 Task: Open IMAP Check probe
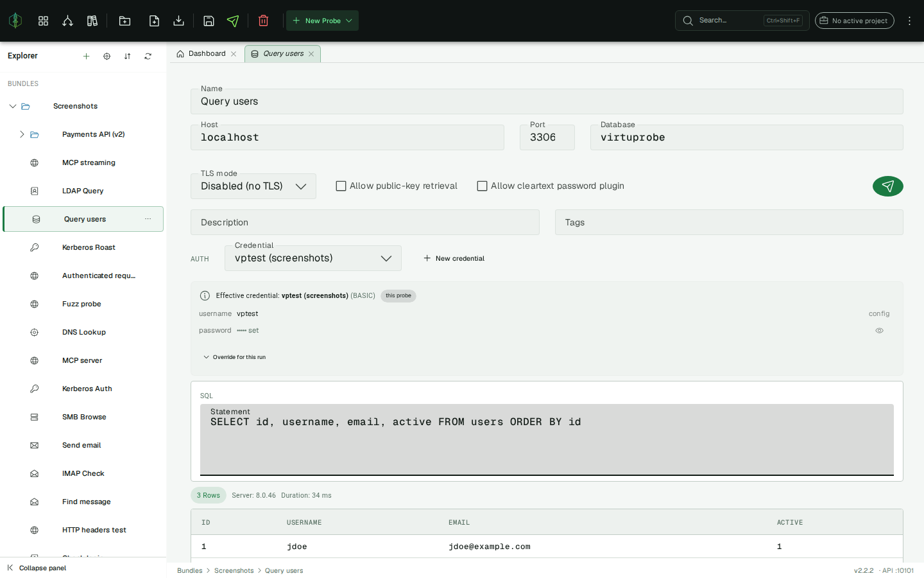(83, 473)
